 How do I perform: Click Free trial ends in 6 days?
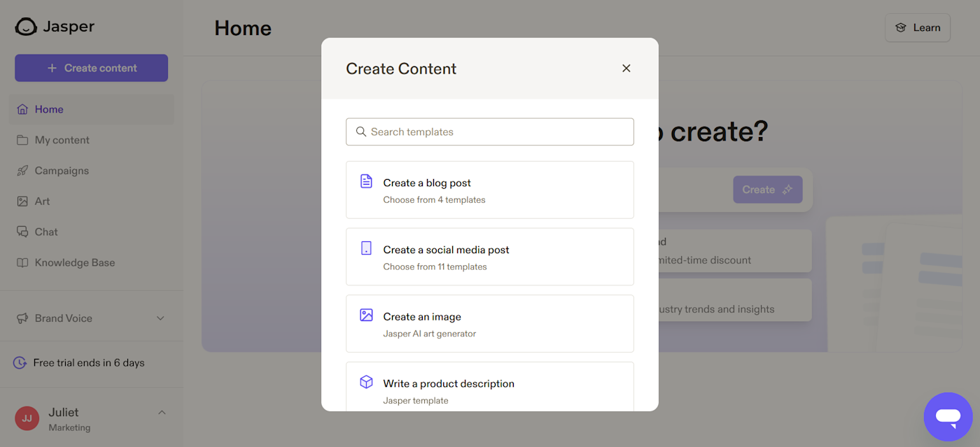(89, 363)
